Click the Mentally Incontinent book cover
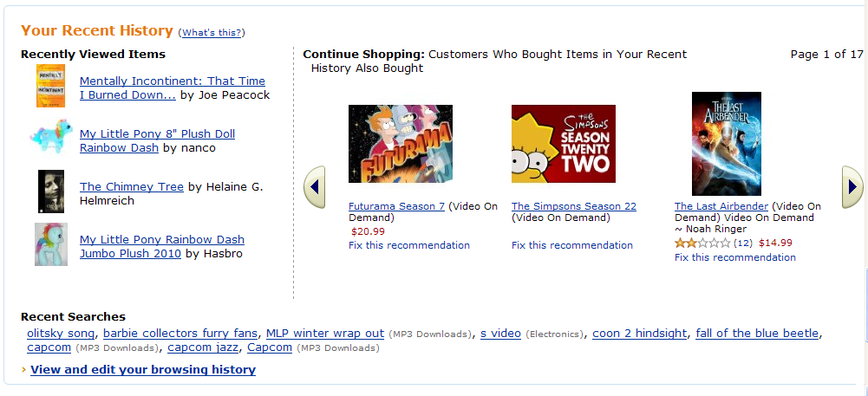Viewport: 868px width, 396px height. click(50, 87)
